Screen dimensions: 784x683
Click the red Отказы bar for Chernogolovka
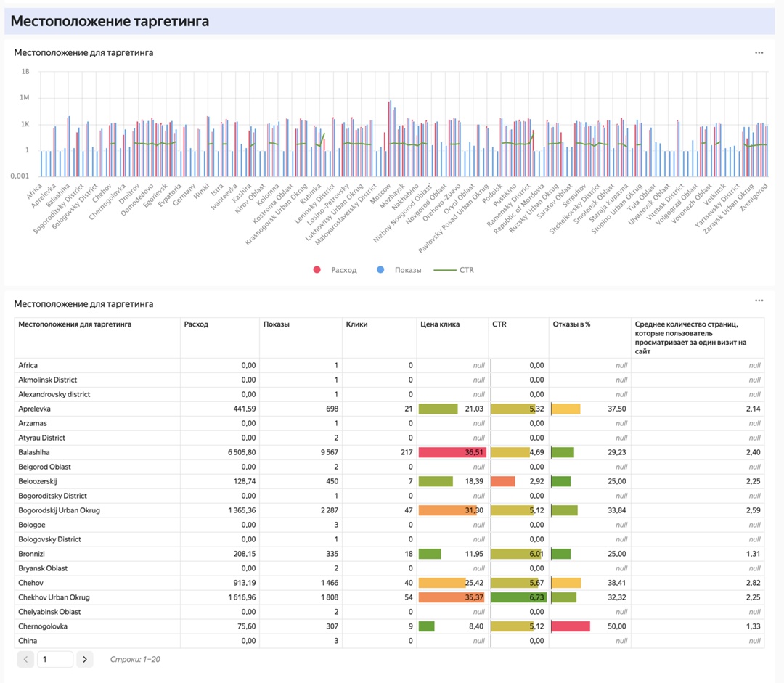point(571,626)
